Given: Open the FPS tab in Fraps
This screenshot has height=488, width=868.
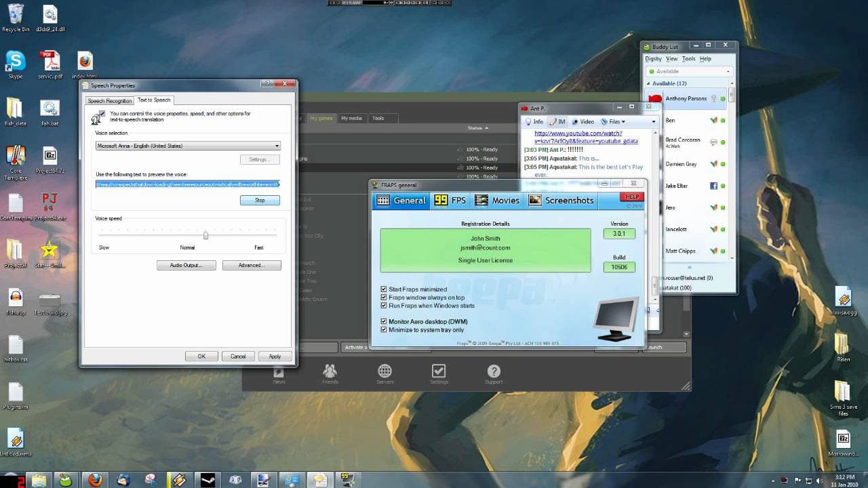Looking at the screenshot, I should pyautogui.click(x=450, y=200).
